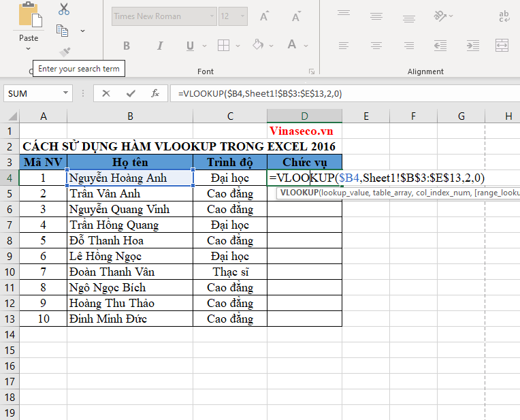Confirm the formula with Enter checkmark
Screen dimensions: 520x420
click(x=131, y=93)
